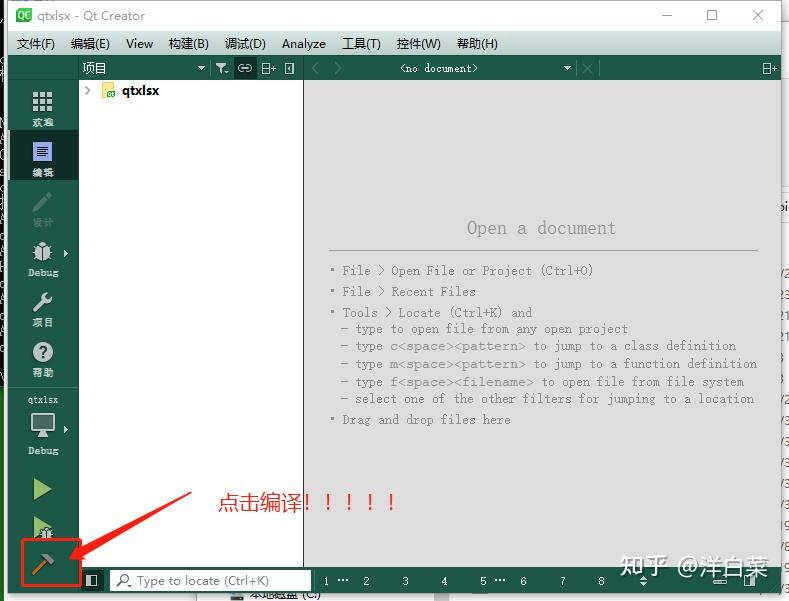Open the <no document> file dropdown
This screenshot has width=789, height=601.
(x=486, y=68)
